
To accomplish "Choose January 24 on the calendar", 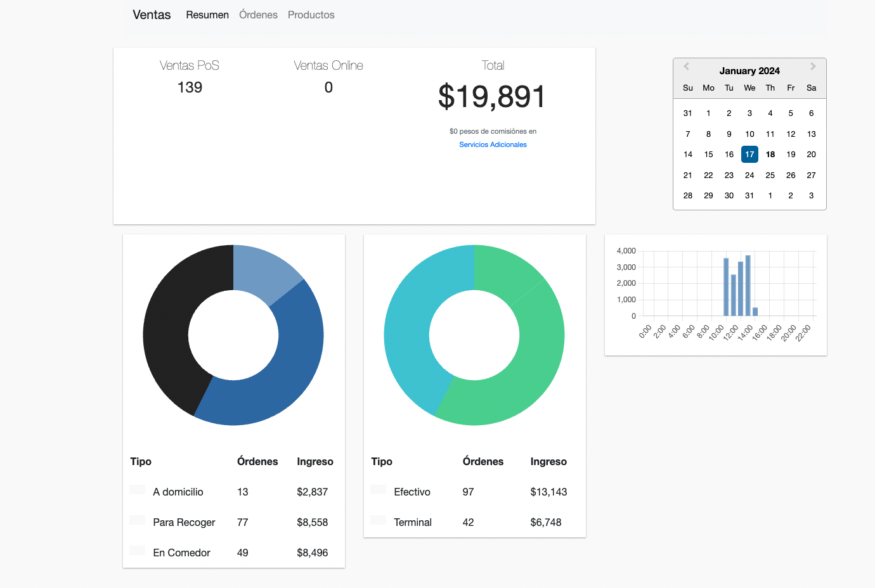I will coord(749,175).
